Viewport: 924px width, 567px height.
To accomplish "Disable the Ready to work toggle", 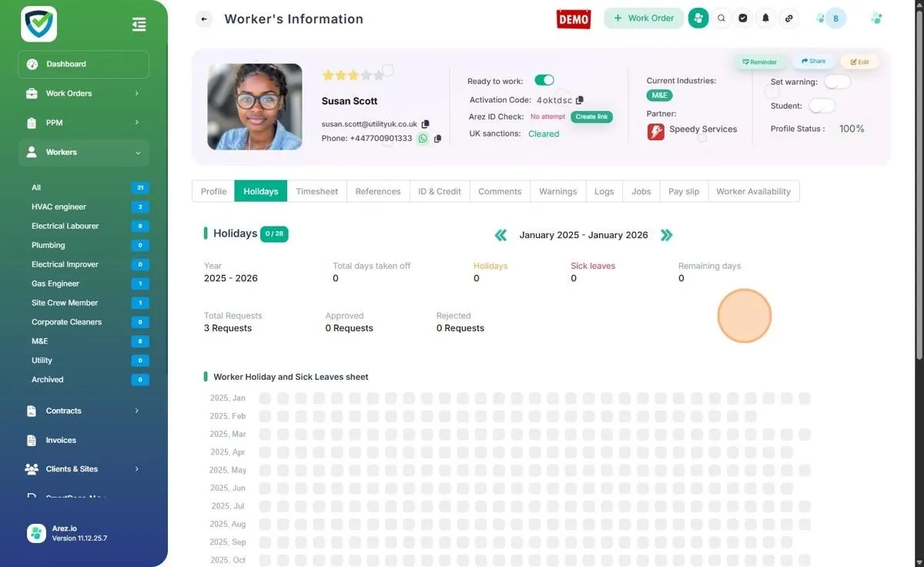I will click(544, 79).
